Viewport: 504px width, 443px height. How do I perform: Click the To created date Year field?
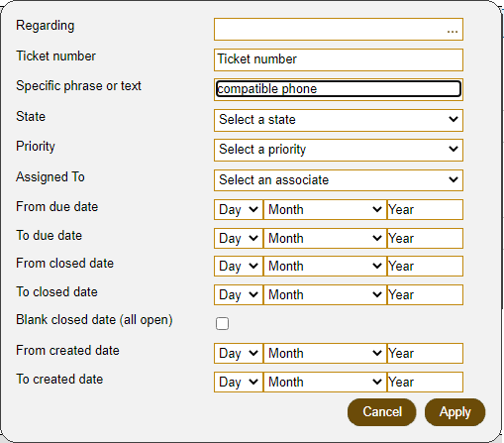(425, 382)
